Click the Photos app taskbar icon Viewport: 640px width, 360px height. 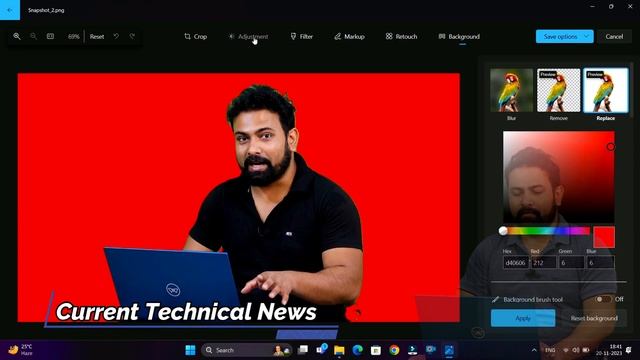(449, 350)
